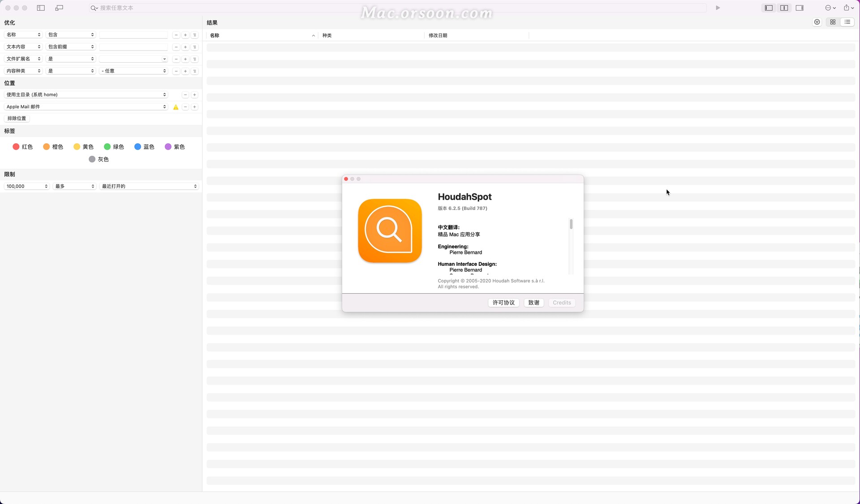The width and height of the screenshot is (860, 504).
Task: Show only the left pane layout
Action: (x=769, y=8)
